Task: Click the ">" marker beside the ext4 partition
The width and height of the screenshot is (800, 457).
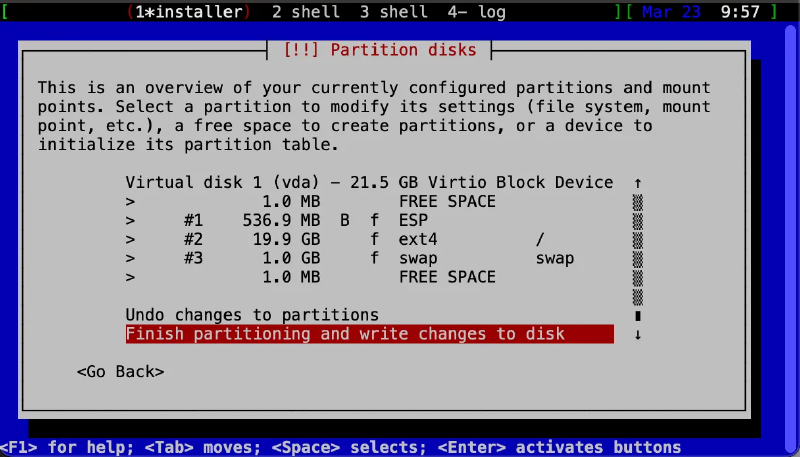Action: point(130,240)
